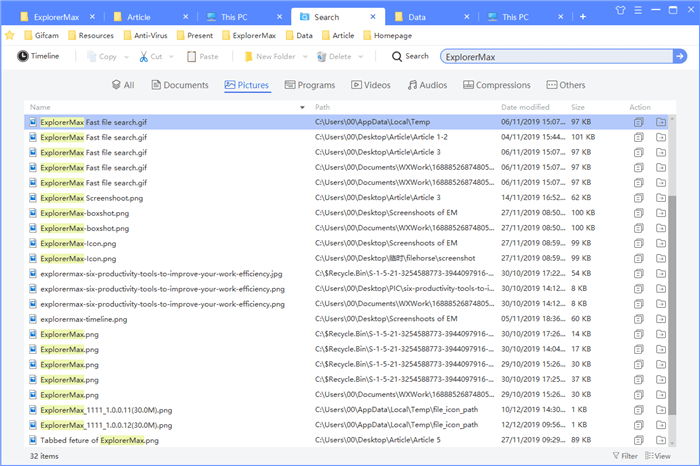Expand the Copy dropdown arrow
700x466 pixels.
[x=126, y=57]
